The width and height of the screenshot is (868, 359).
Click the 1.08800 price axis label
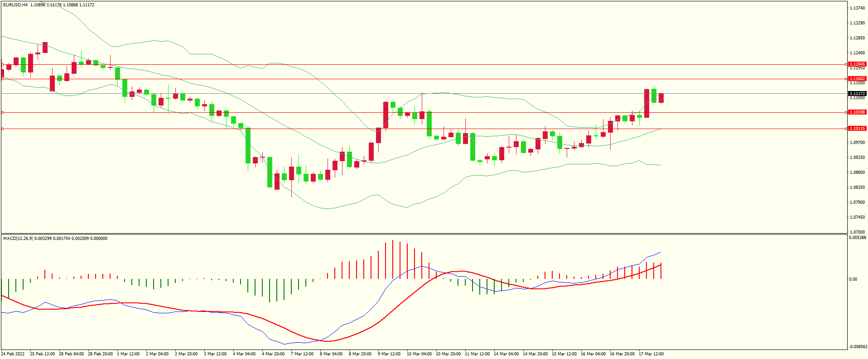pyautogui.click(x=858, y=172)
